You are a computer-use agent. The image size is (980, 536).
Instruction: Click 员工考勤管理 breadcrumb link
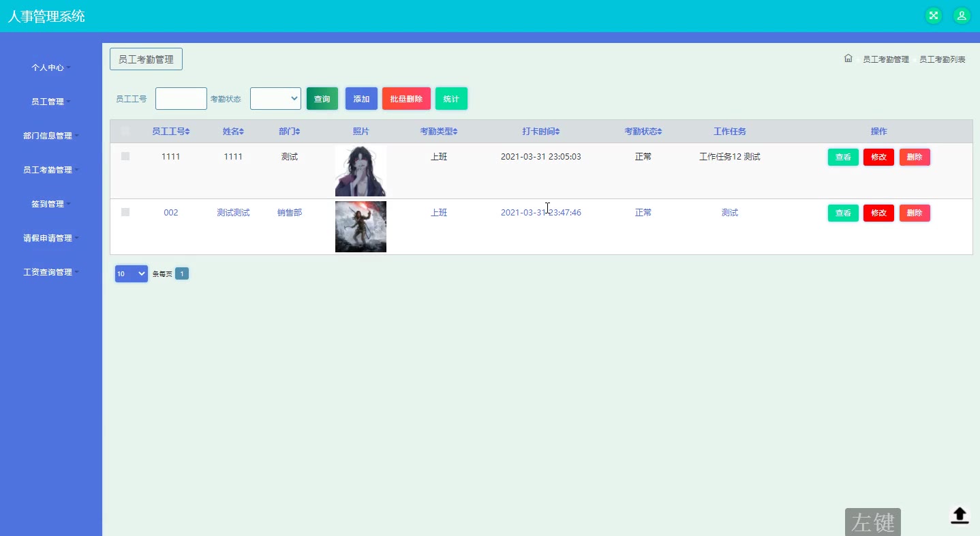click(886, 59)
